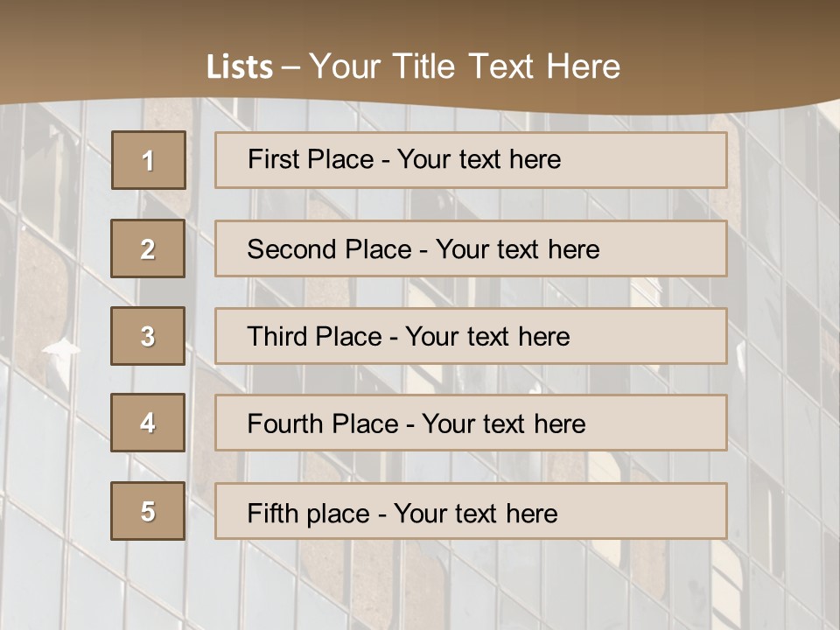Click the bold word 'Lists' in title
The width and height of the screenshot is (840, 630).
pos(240,67)
